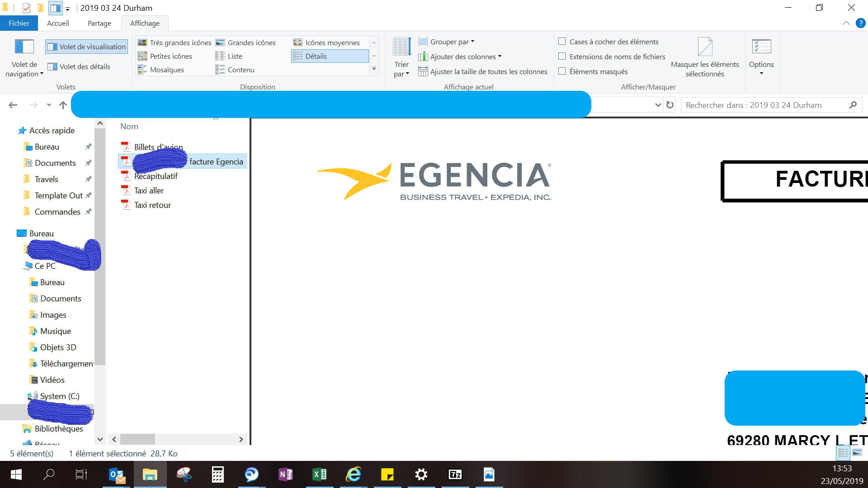Viewport: 868px width, 488px height.
Task: Click the file list horizontal scrollbar thumb
Action: coord(137,439)
